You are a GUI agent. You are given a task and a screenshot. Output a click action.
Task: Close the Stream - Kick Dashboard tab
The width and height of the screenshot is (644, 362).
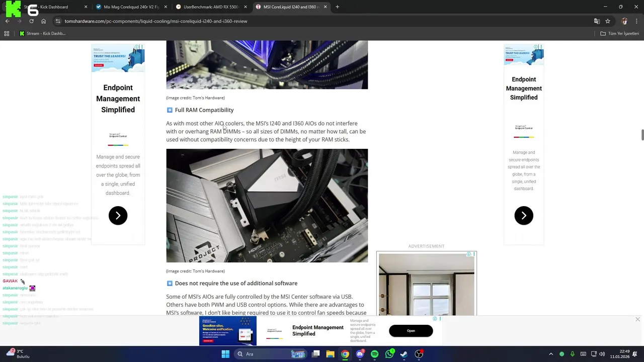[x=86, y=7]
